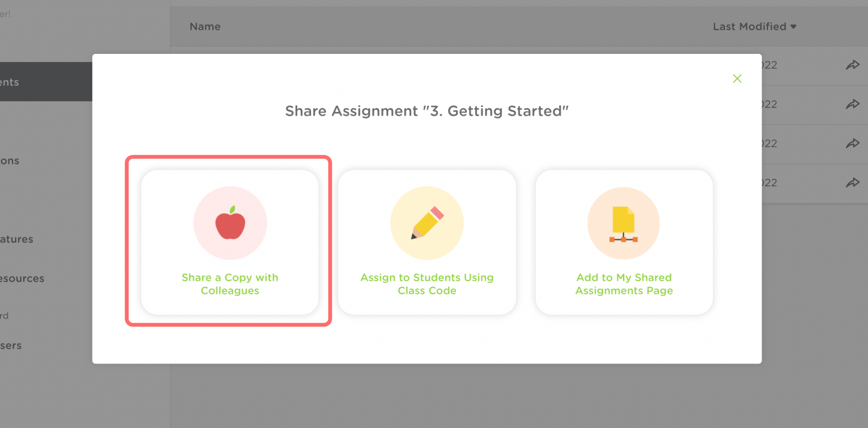The image size is (868, 428).
Task: Click the red apple icon
Action: tap(230, 223)
